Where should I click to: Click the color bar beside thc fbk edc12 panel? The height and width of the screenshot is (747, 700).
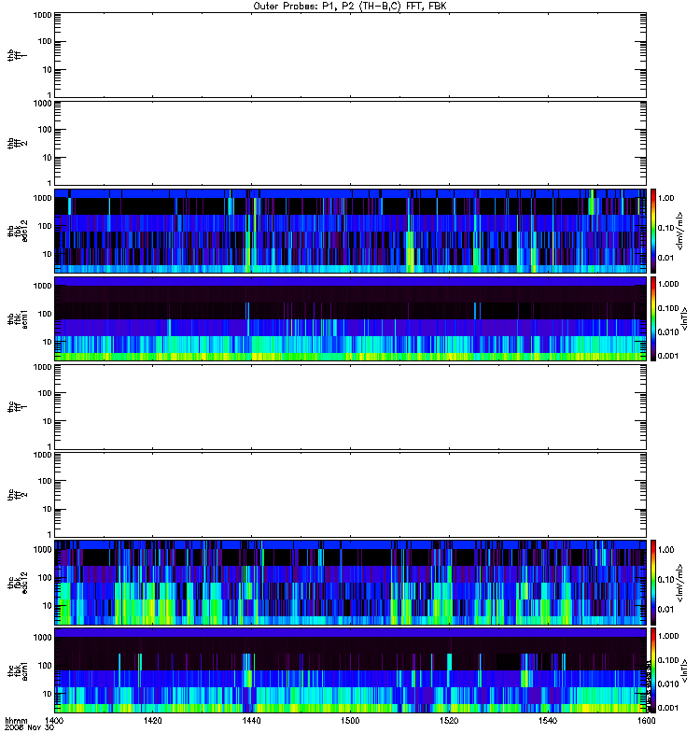(653, 583)
